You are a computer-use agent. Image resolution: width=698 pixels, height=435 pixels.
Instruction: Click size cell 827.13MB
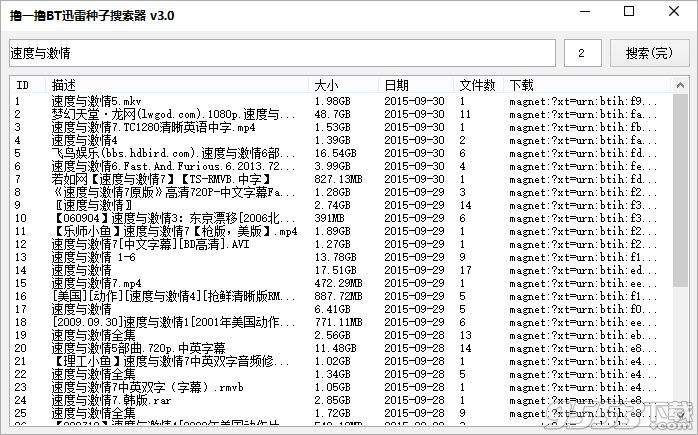[338, 179]
